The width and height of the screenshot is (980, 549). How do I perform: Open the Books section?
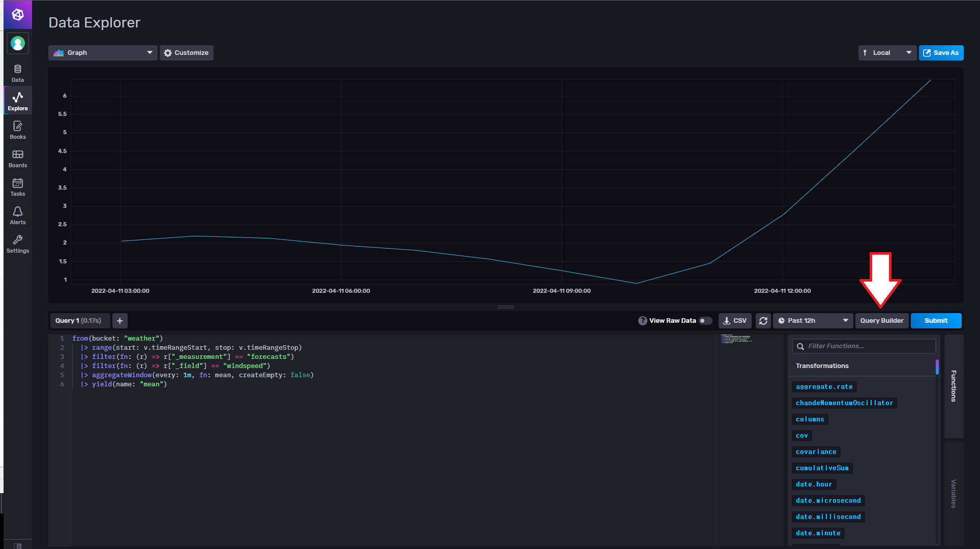pyautogui.click(x=18, y=130)
